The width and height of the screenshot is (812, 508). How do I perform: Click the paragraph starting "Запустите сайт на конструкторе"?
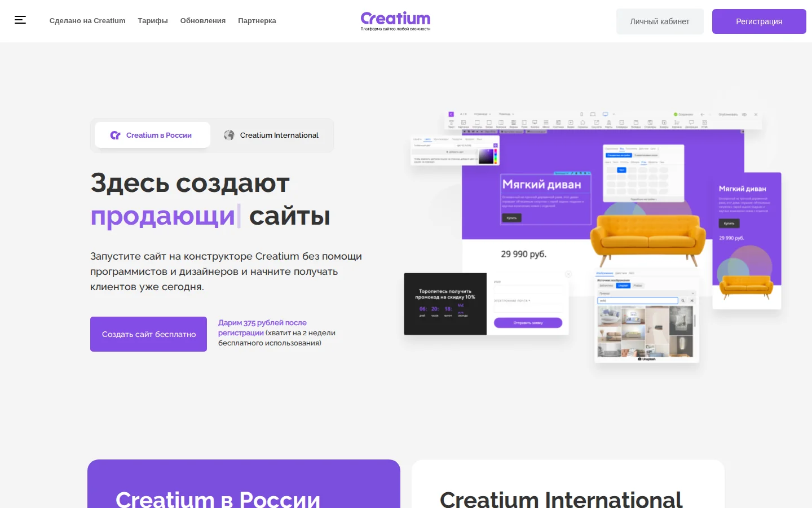[x=226, y=271]
